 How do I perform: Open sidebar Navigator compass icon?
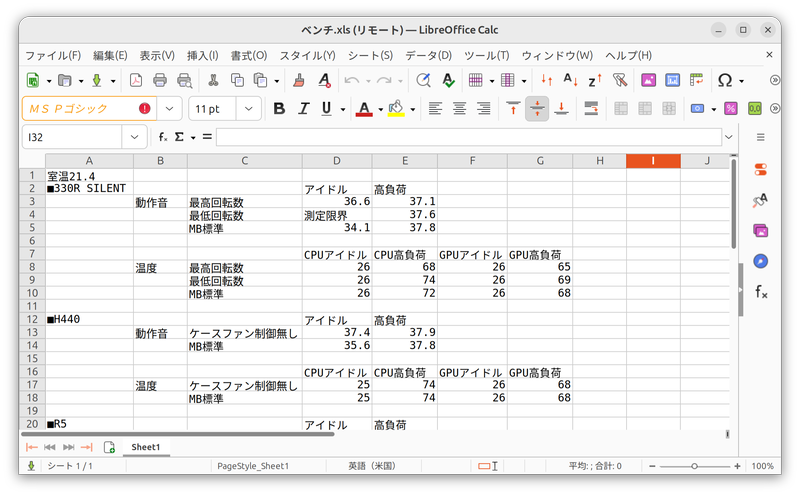coord(760,261)
